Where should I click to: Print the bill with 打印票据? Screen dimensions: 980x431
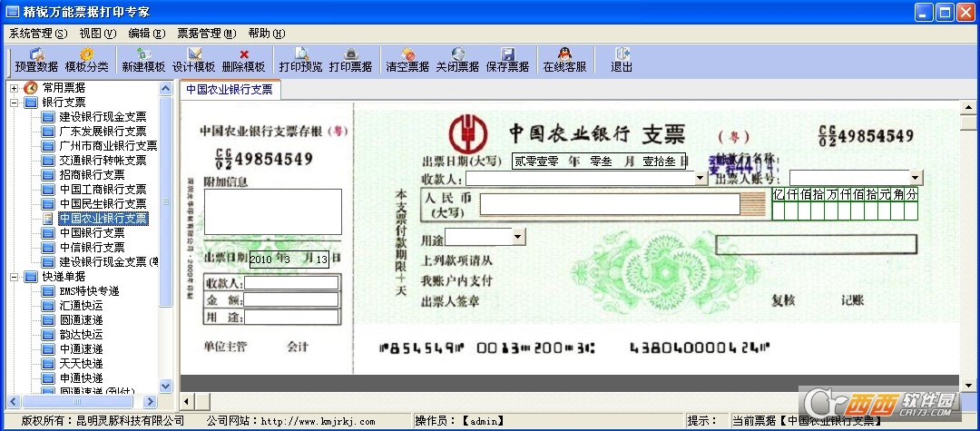(350, 61)
